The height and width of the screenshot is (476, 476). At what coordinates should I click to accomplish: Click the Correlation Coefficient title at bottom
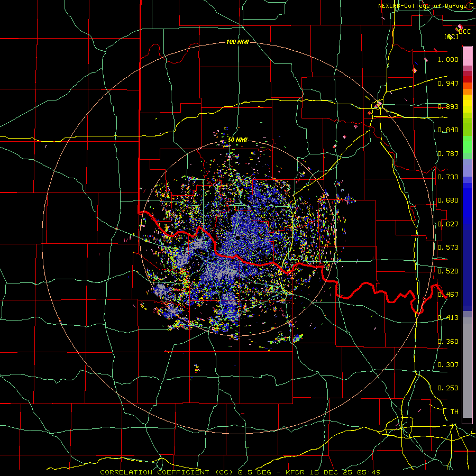240,472
